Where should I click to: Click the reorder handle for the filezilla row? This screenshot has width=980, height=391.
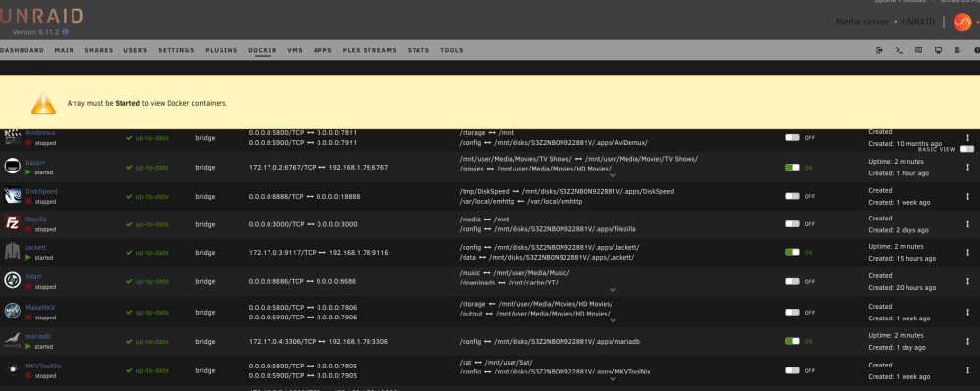[967, 224]
